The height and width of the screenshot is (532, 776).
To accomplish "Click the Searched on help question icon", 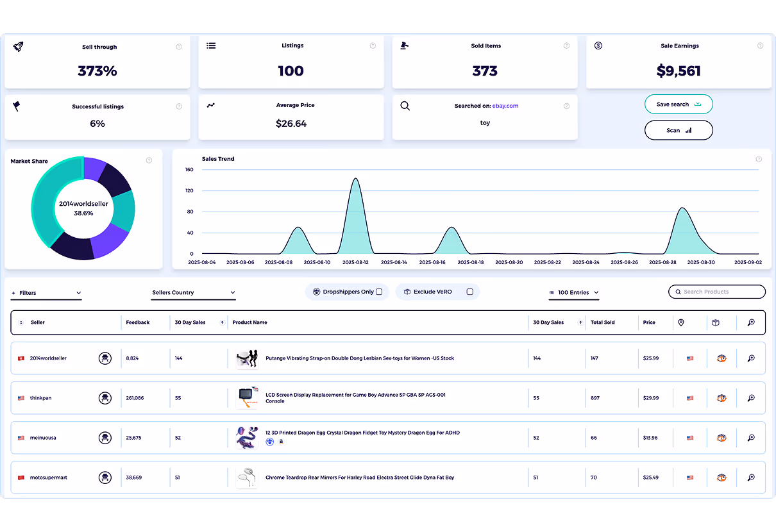I will point(566,106).
